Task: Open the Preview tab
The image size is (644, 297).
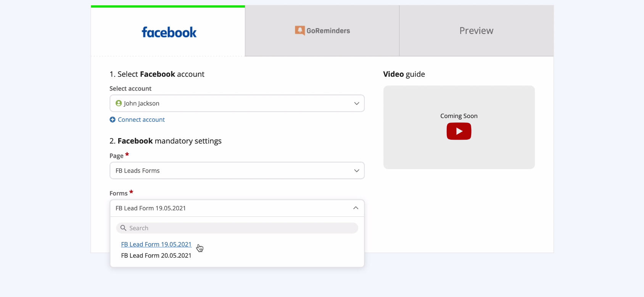Action: [477, 31]
